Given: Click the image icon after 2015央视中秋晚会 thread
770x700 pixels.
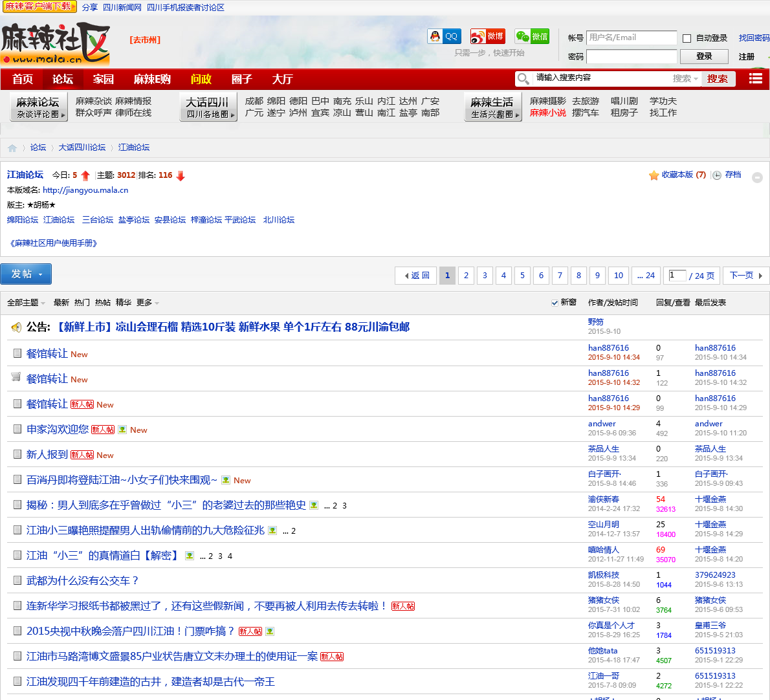Looking at the screenshot, I should coord(270,631).
